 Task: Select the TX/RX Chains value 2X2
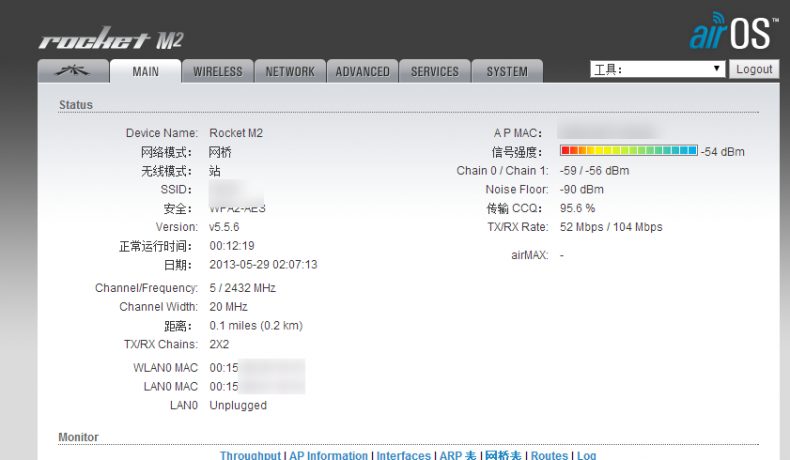pos(219,345)
